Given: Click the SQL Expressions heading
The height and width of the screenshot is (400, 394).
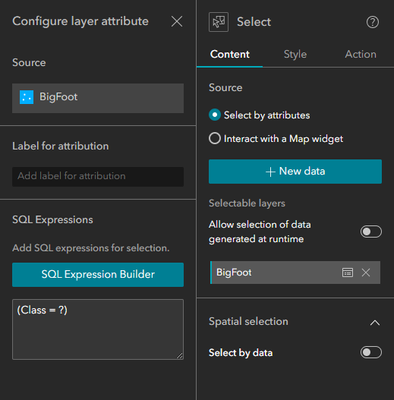Looking at the screenshot, I should pyautogui.click(x=53, y=220).
